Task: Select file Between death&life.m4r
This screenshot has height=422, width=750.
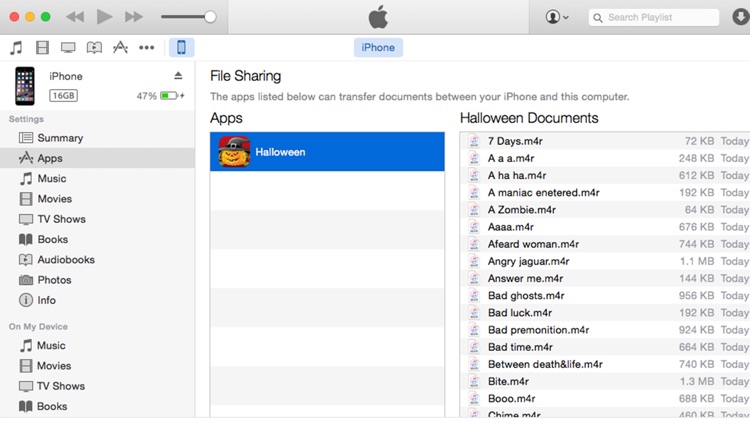Action: tap(605, 365)
